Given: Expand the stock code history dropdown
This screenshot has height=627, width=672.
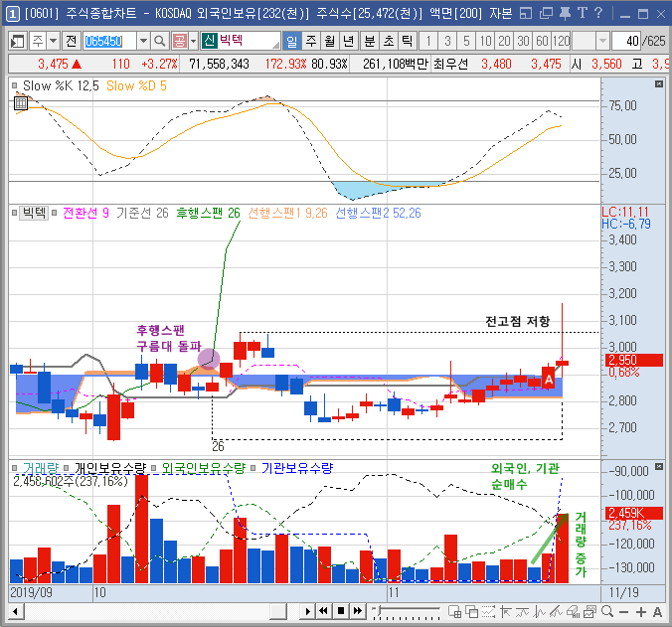Looking at the screenshot, I should point(143,42).
